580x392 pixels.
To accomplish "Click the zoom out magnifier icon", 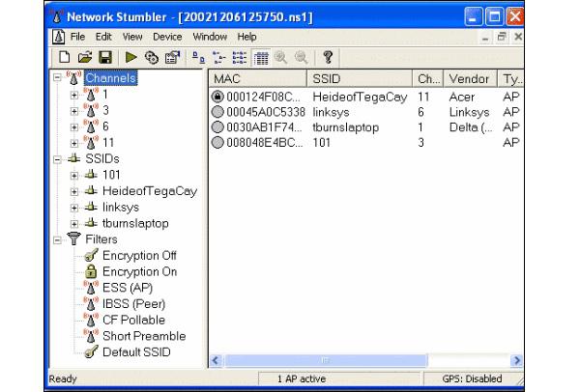I will pyautogui.click(x=302, y=57).
